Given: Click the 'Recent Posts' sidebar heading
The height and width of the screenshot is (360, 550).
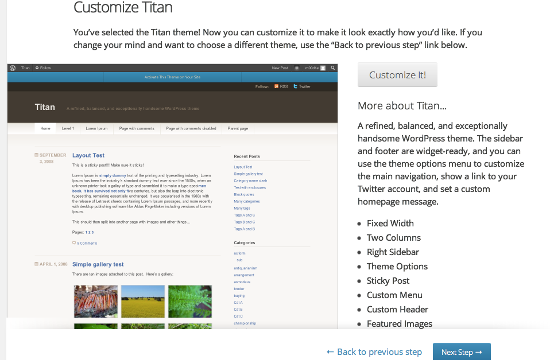Looking at the screenshot, I should click(x=247, y=156).
